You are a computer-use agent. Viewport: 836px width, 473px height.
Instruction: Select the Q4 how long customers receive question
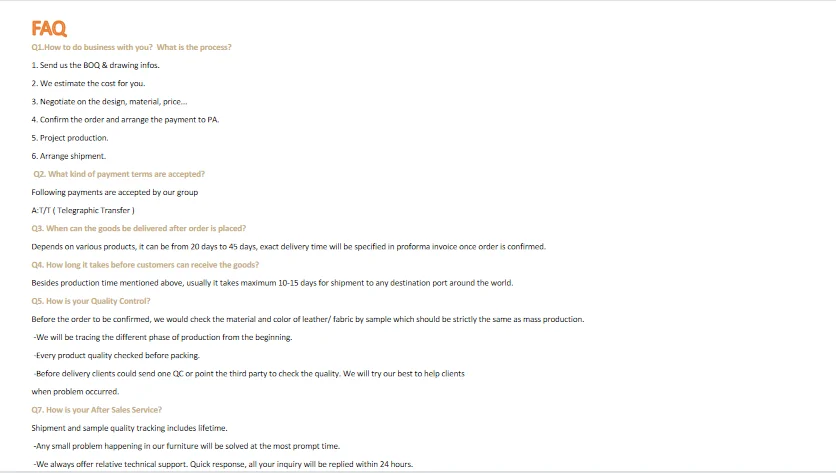(x=145, y=264)
